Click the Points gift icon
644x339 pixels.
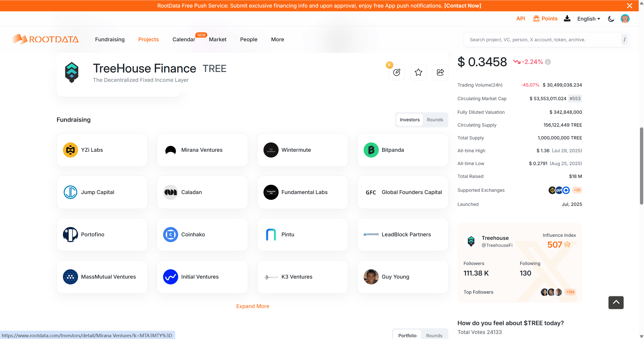click(x=536, y=19)
